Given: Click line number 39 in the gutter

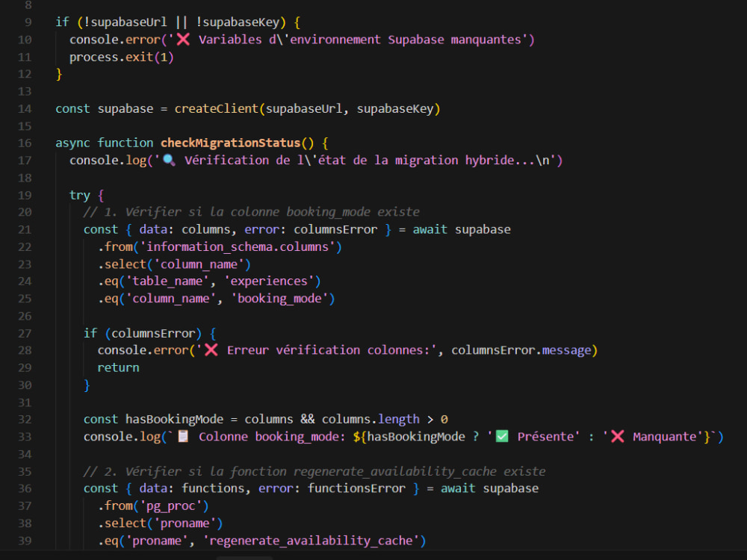Looking at the screenshot, I should 25,541.
